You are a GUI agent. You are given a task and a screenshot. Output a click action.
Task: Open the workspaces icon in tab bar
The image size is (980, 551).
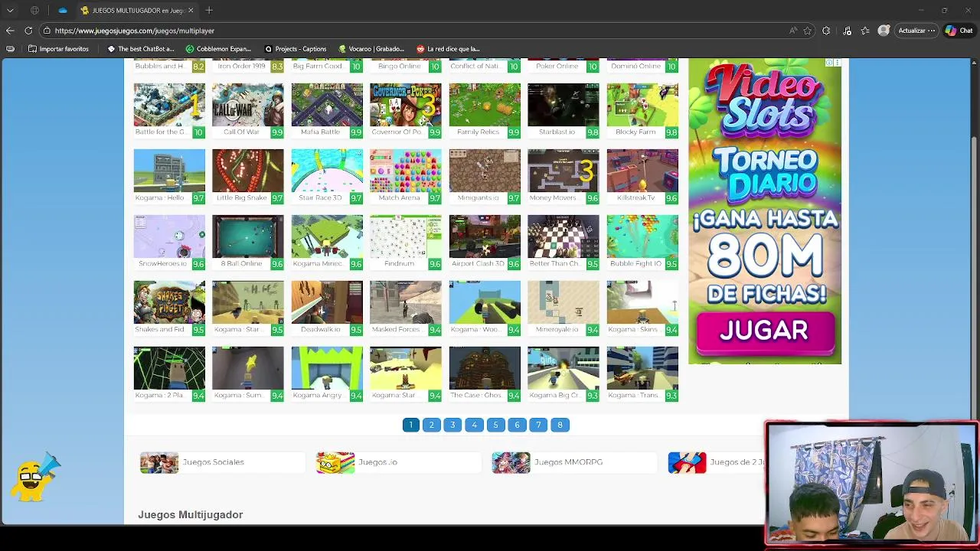(x=34, y=10)
